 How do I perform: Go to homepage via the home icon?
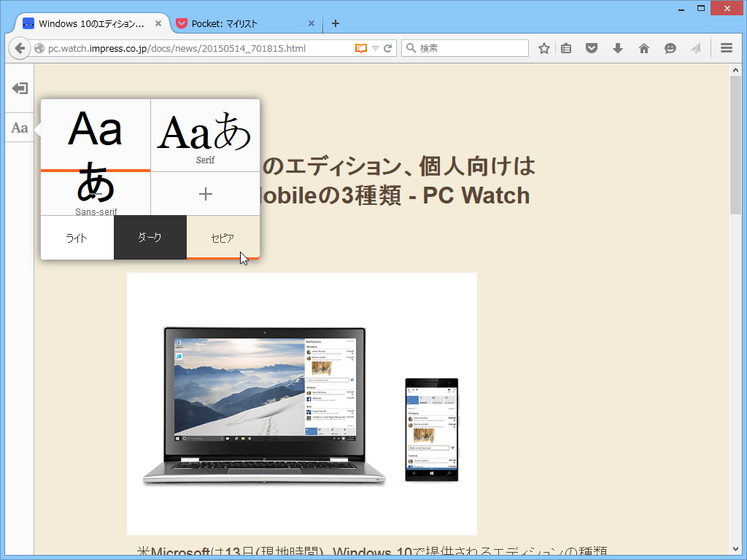(643, 47)
